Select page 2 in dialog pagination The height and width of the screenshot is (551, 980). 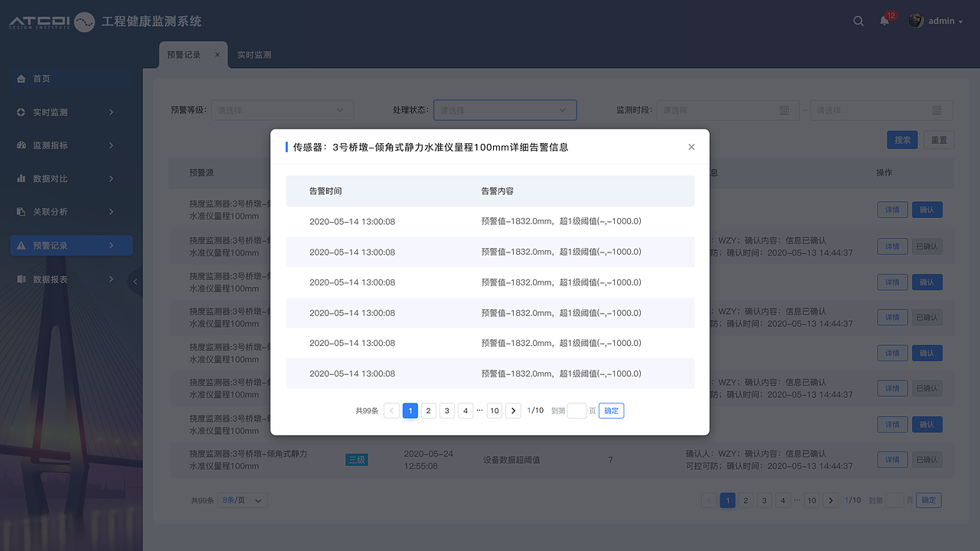point(429,411)
